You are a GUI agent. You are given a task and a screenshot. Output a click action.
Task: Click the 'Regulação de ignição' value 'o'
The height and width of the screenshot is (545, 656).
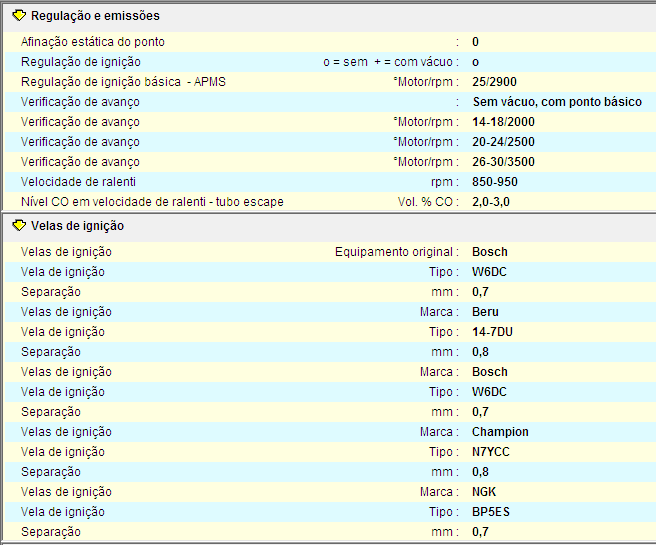pos(475,62)
